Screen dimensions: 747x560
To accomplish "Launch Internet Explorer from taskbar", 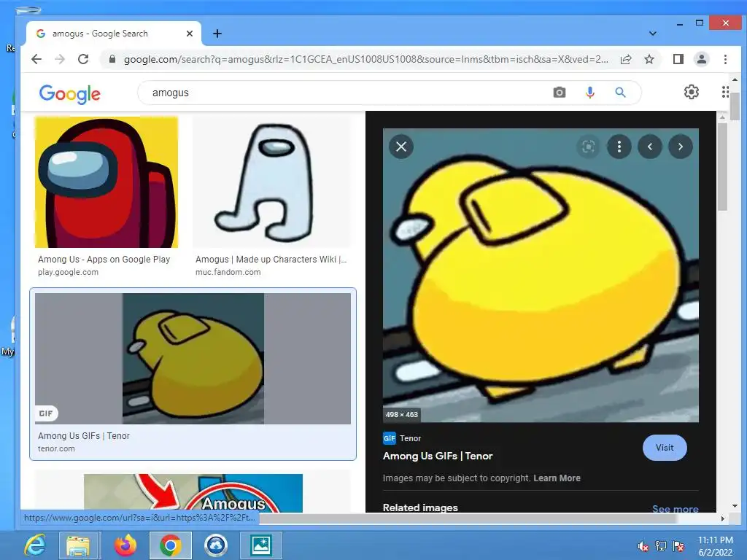I will 35,545.
